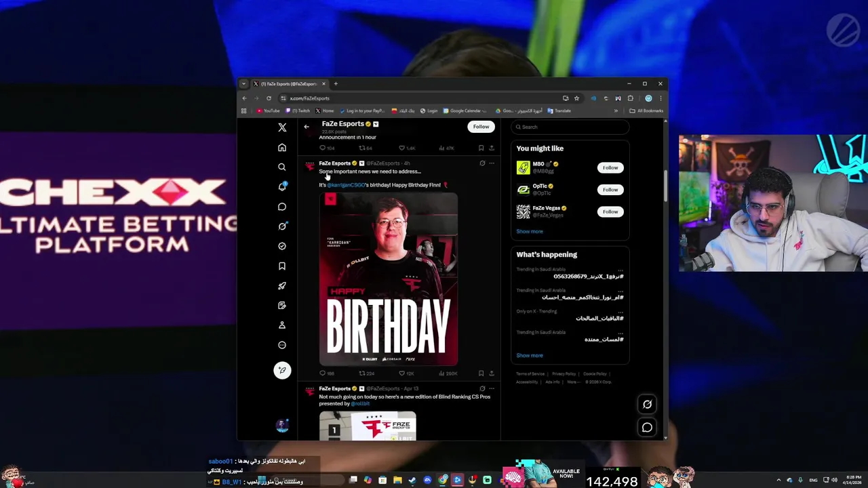Share the Happy Birthday Finn post
The width and height of the screenshot is (868, 488).
tap(492, 373)
